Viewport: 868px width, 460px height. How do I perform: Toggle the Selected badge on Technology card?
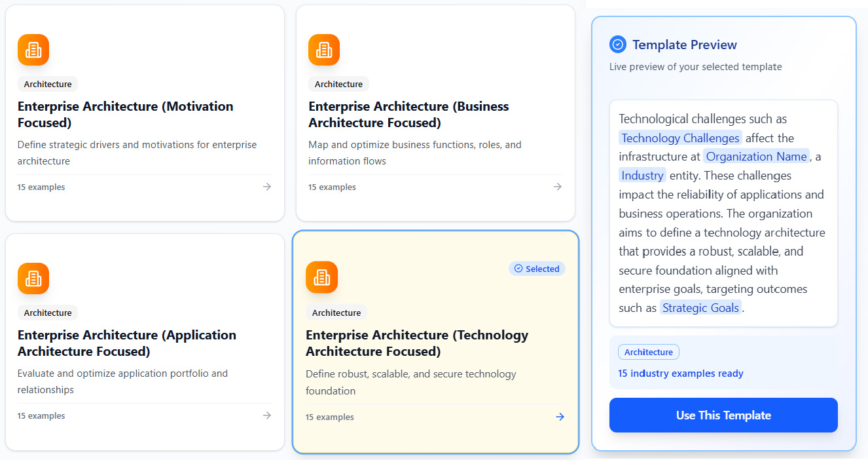coord(537,269)
